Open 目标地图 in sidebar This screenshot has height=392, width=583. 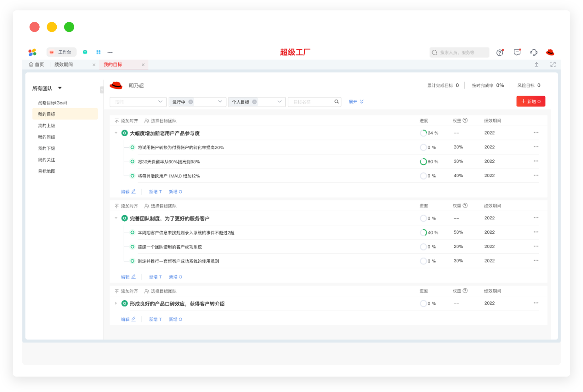(47, 171)
